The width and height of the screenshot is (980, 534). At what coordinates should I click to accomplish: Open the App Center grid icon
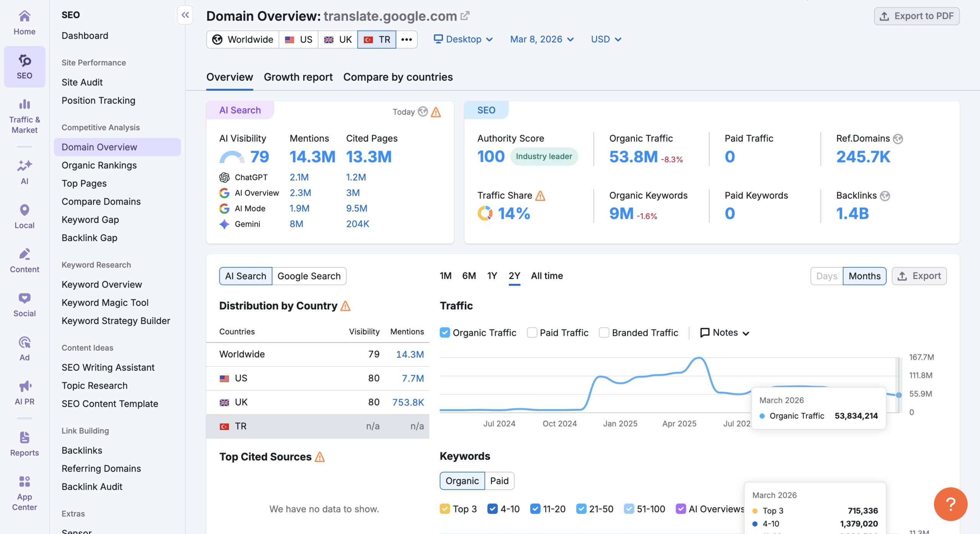[x=24, y=482]
